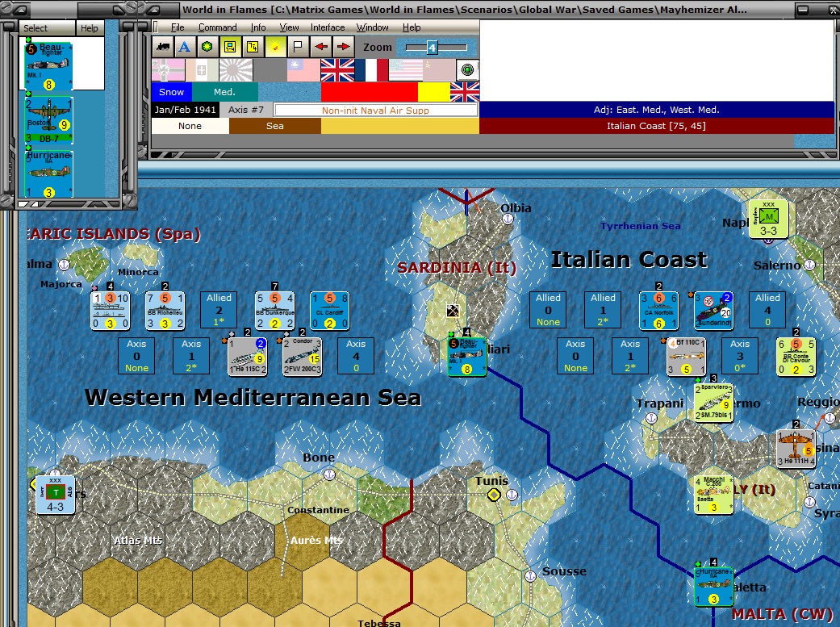Click the Soviet flag in the flag row
The image size is (840, 627).
[439, 70]
